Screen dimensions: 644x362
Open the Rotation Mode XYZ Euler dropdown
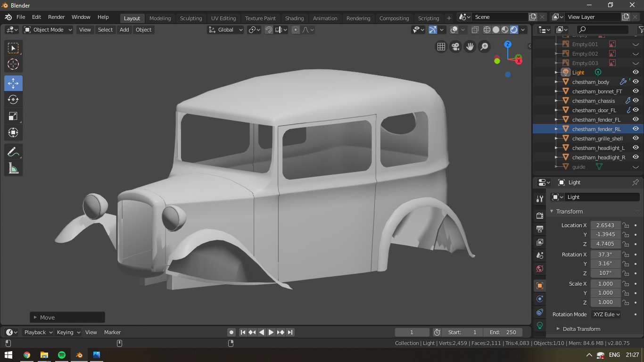606,314
